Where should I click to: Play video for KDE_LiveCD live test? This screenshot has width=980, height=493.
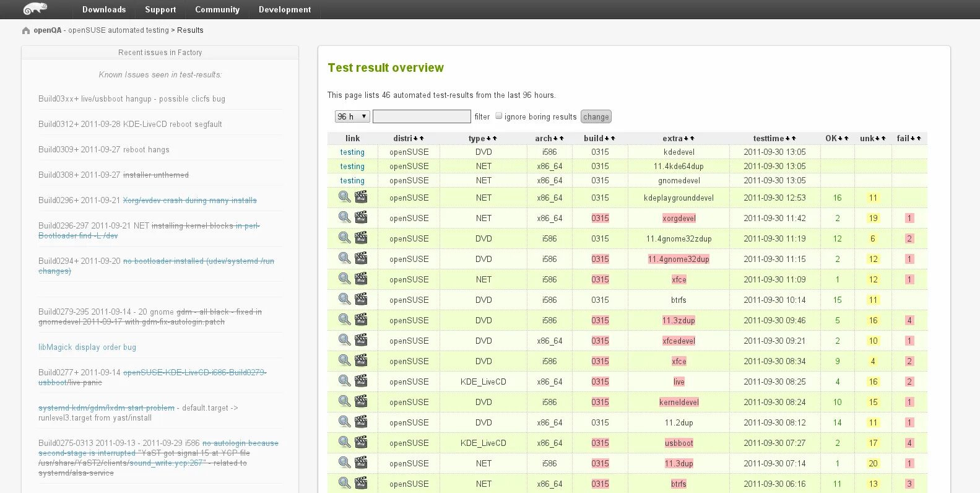pos(361,380)
